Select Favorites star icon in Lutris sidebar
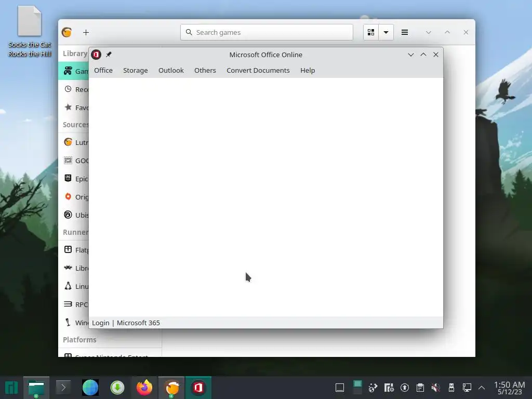This screenshot has width=532, height=399. coord(68,107)
